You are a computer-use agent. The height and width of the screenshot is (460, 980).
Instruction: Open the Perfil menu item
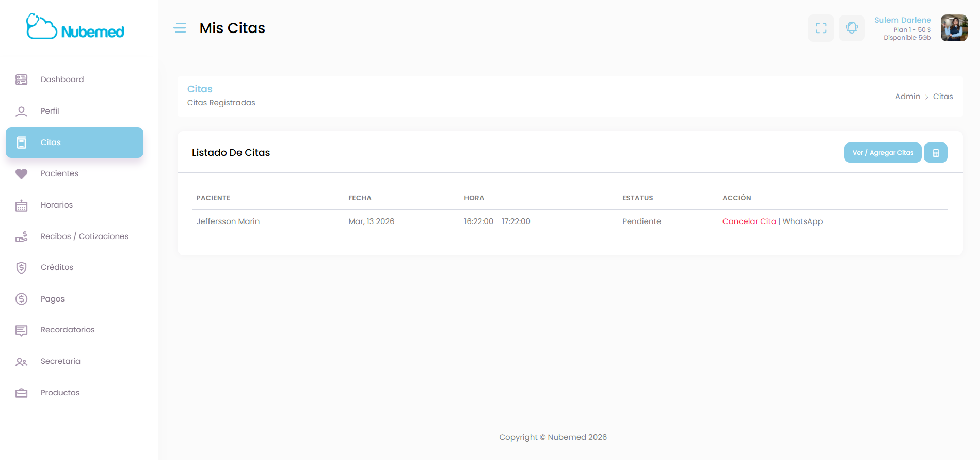[50, 111]
